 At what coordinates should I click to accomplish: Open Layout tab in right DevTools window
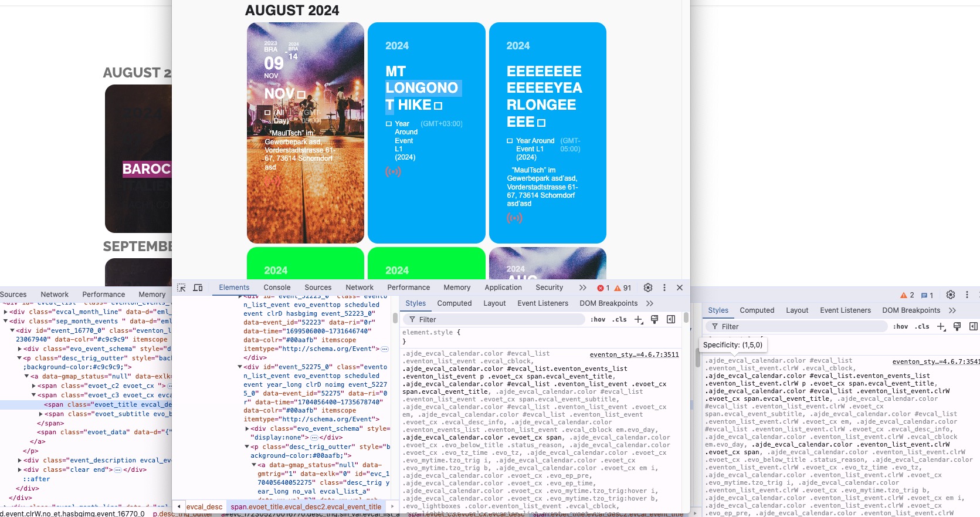click(797, 310)
